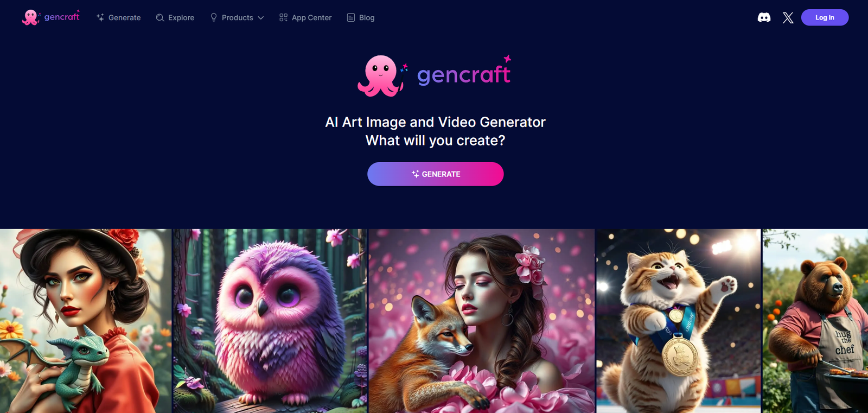Expand the Products dropdown chevron
This screenshot has height=413, width=868.
click(261, 18)
